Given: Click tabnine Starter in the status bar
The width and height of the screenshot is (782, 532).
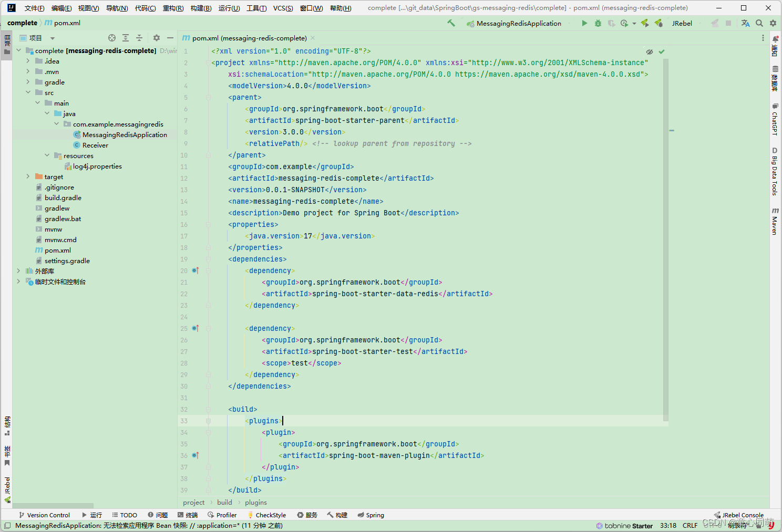Looking at the screenshot, I should pos(625,525).
